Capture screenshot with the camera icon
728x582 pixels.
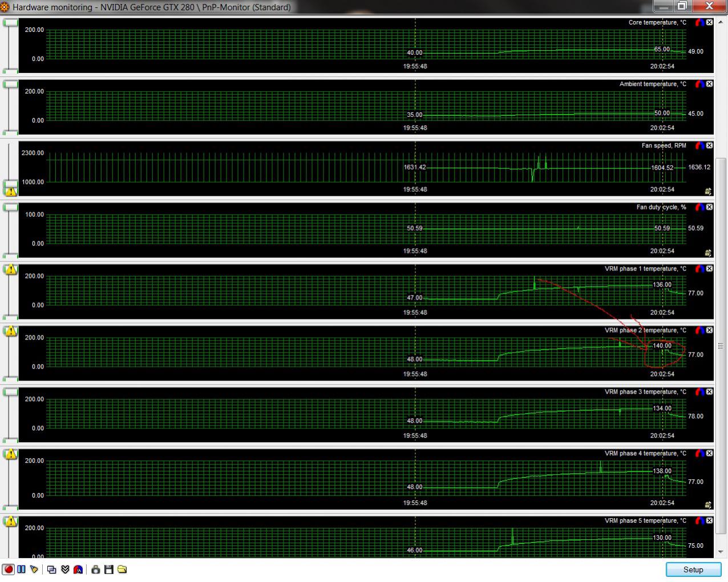click(x=95, y=569)
